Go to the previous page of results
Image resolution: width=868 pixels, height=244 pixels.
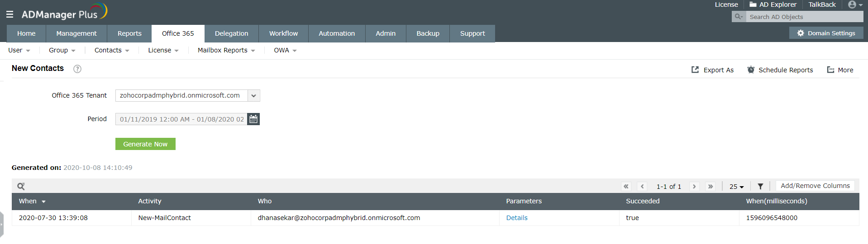coord(642,186)
